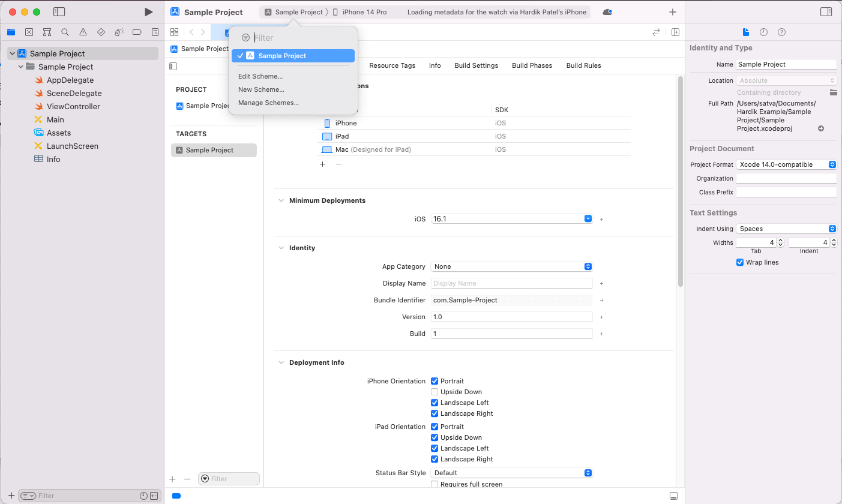The width and height of the screenshot is (842, 504).
Task: Choose the checked Sample Project scheme
Action: (x=293, y=56)
